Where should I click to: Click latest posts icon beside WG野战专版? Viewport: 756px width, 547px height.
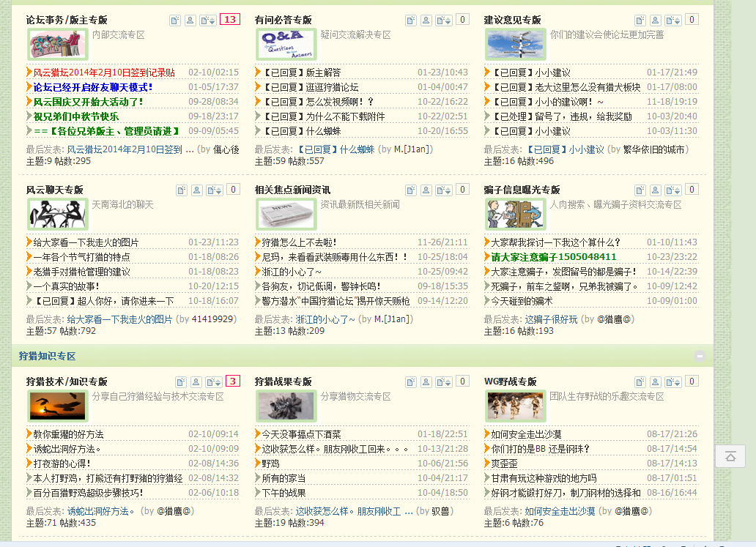[672, 382]
